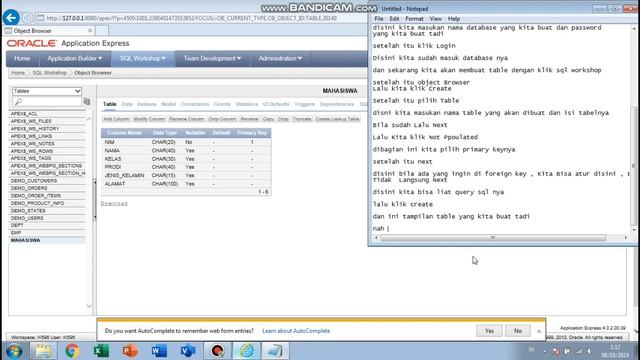640x360 pixels.
Task: Open the Triggers tab
Action: (x=304, y=104)
